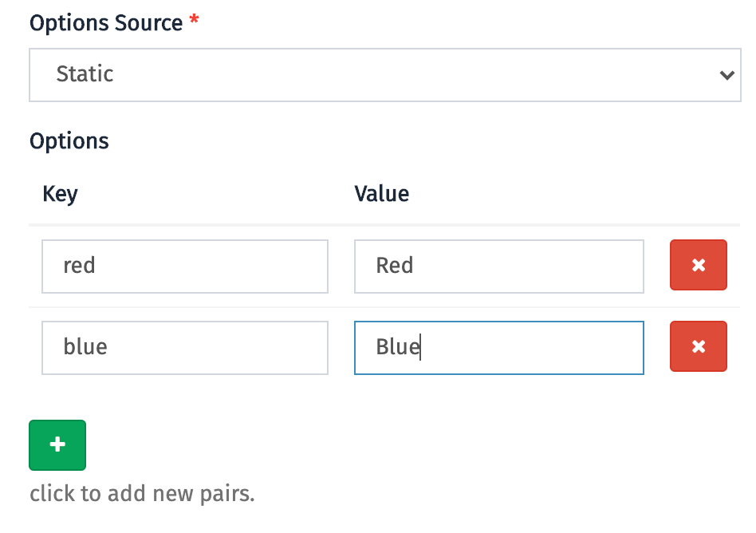756x533 pixels.
Task: Click the Options Source field label
Action: (x=106, y=22)
